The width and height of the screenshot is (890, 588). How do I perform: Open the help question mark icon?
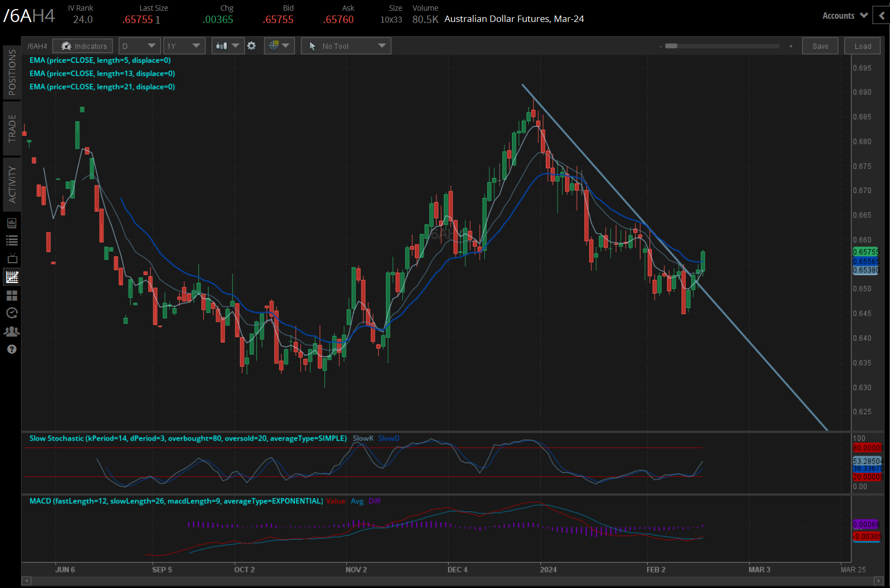pyautogui.click(x=12, y=349)
